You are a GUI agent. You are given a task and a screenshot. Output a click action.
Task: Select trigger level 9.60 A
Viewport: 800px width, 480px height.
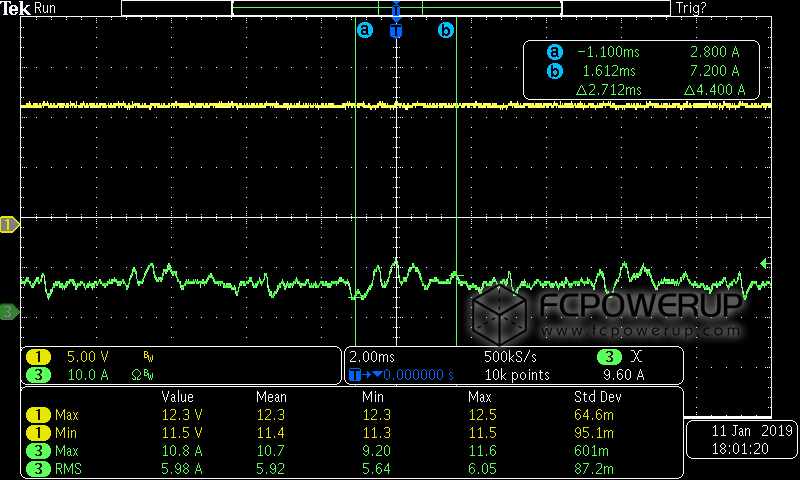click(x=623, y=375)
